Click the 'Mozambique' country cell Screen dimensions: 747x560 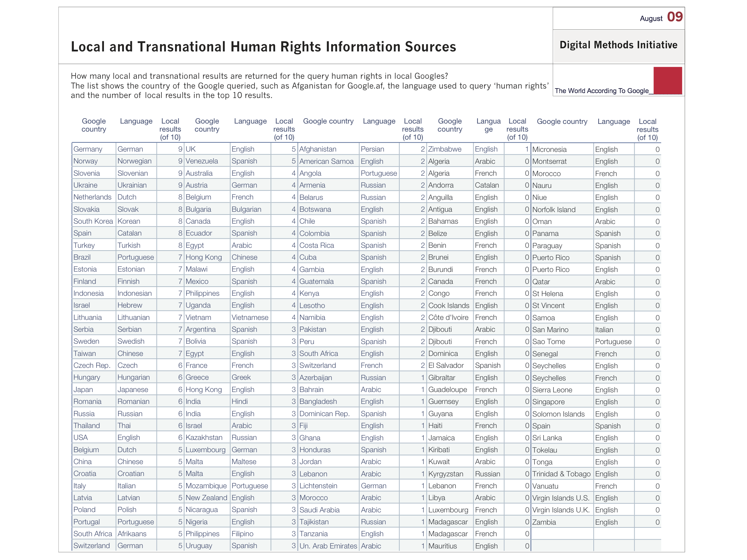click(207, 486)
